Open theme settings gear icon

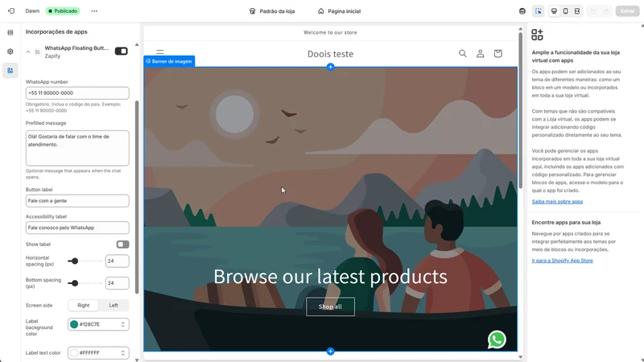tap(10, 51)
